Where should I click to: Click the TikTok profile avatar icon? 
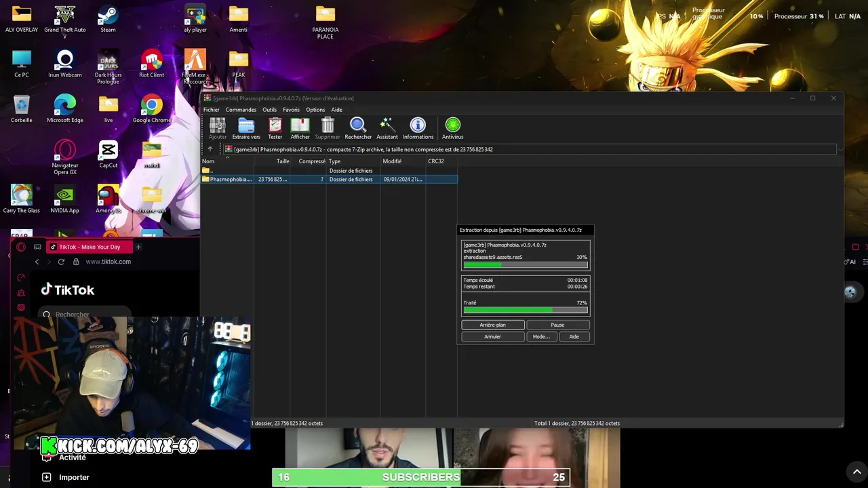tap(850, 292)
